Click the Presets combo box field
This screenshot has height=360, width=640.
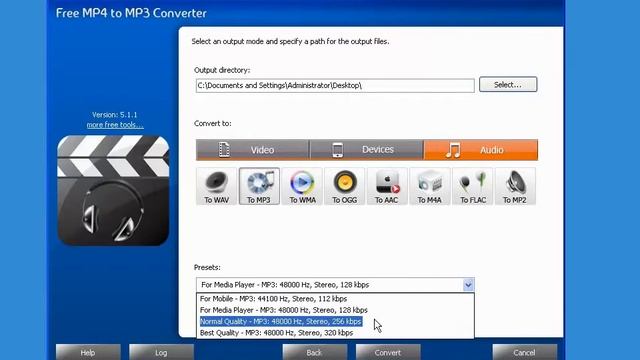pos(335,284)
